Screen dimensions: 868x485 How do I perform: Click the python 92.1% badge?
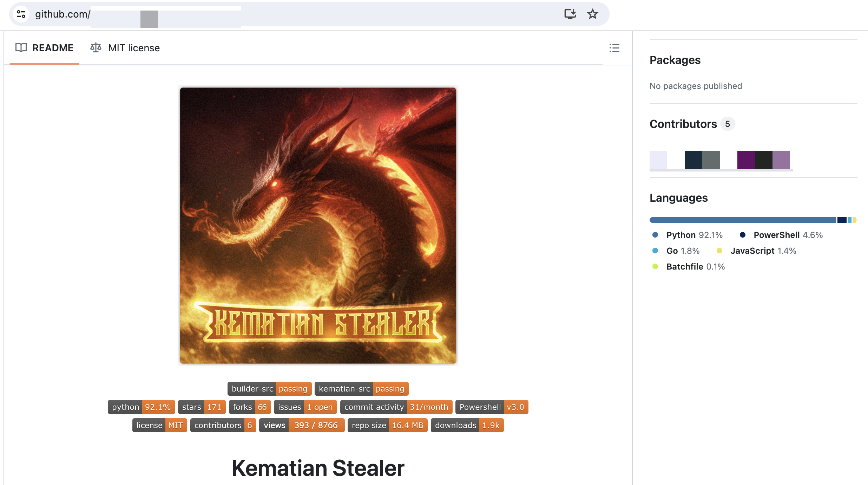tap(141, 407)
